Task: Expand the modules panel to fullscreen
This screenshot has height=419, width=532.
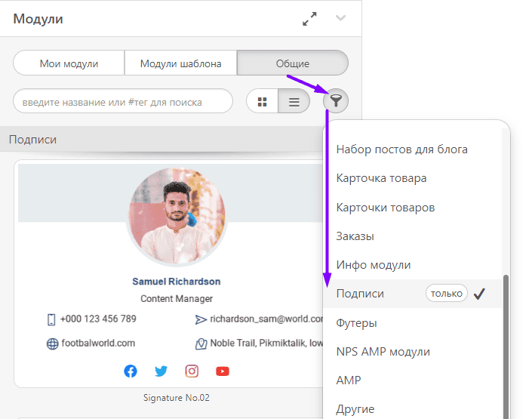Action: click(309, 20)
